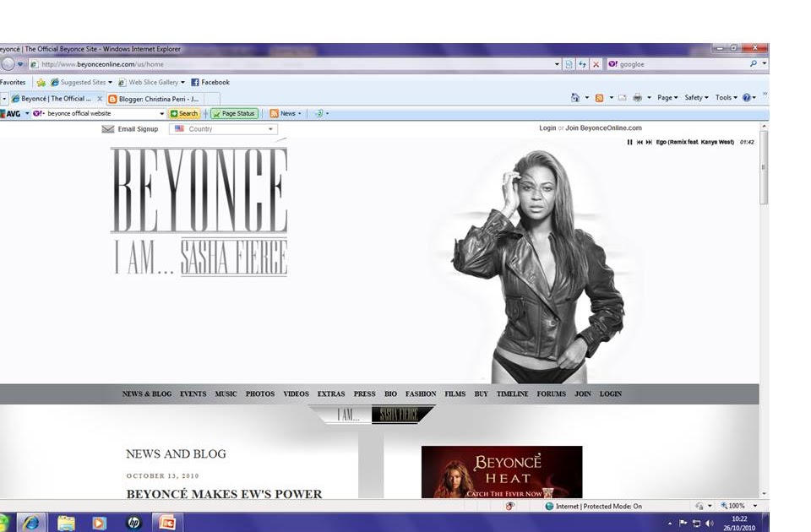This screenshot has width=811, height=532.
Task: Open the Beyoncé Makes EW's Power headline
Action: (224, 494)
